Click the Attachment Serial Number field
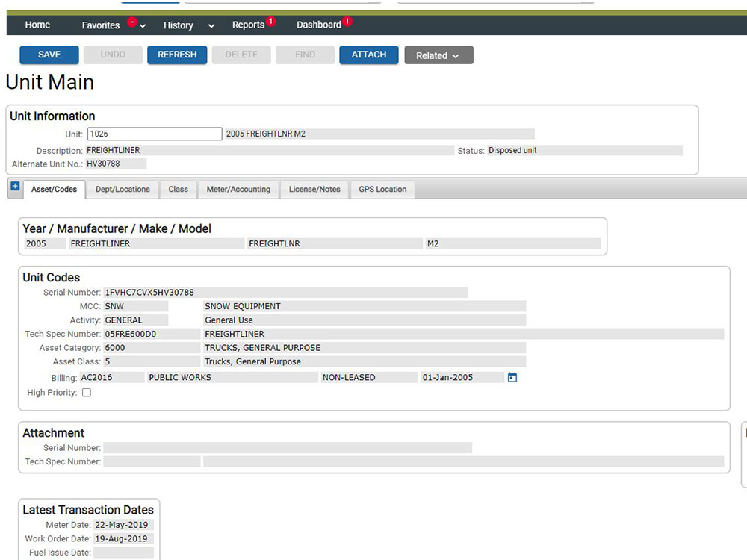 288,448
